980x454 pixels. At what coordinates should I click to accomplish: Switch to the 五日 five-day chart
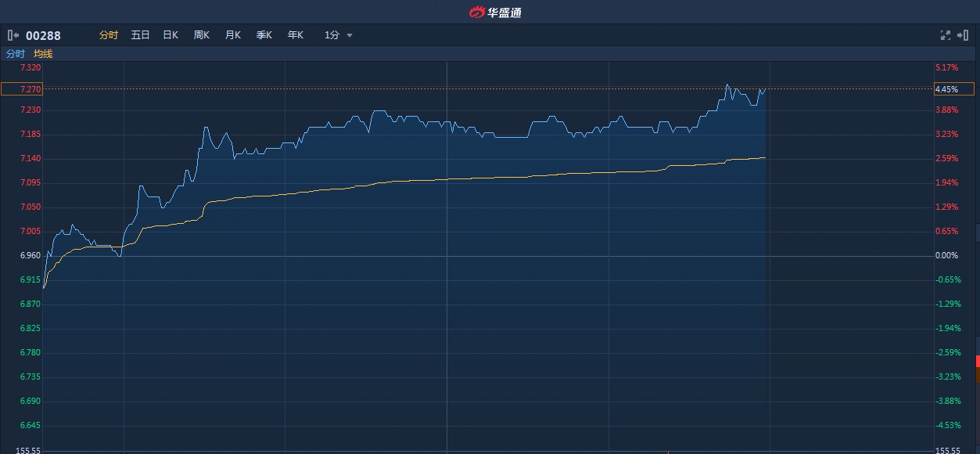(x=140, y=35)
